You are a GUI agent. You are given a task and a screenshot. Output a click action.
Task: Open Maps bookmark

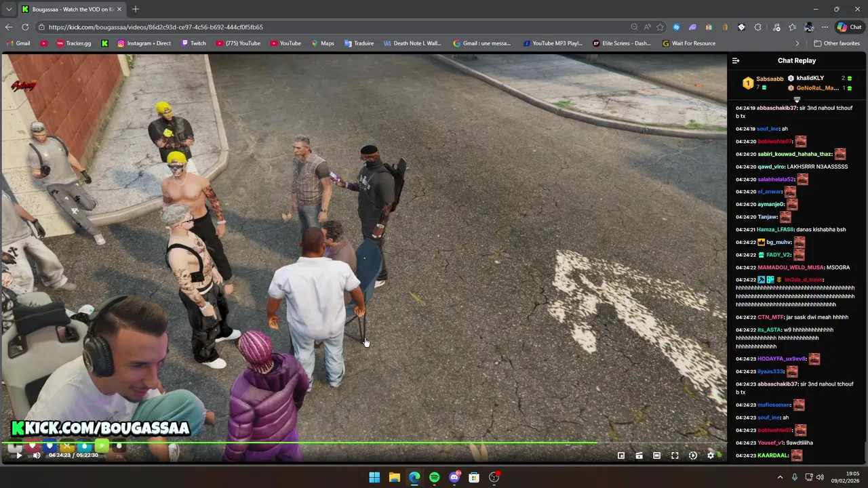pos(323,43)
